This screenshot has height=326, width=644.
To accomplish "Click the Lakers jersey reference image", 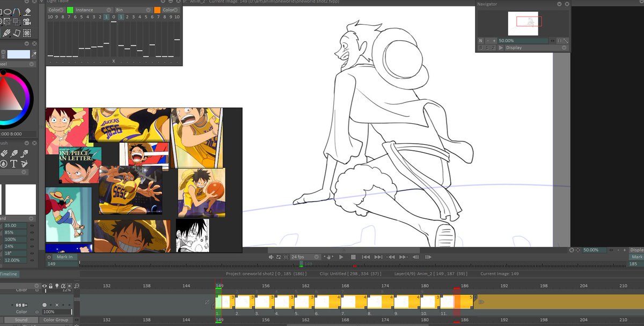I will 129,124.
